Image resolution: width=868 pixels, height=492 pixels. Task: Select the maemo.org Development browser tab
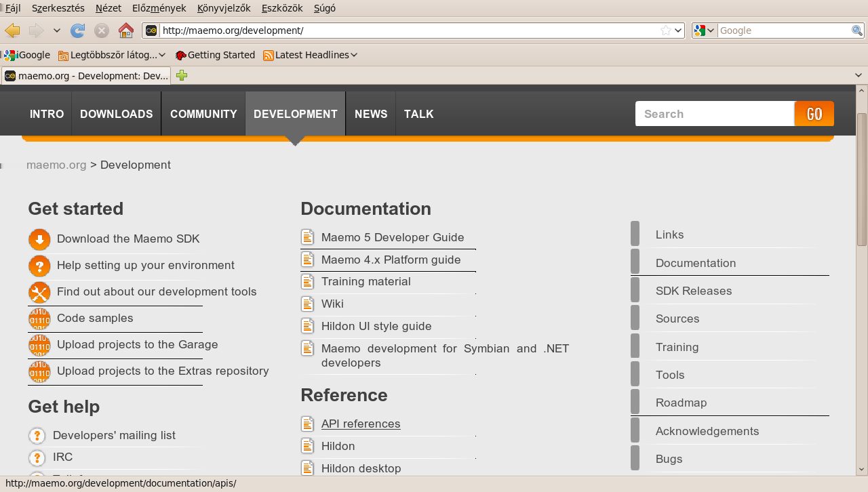click(86, 75)
